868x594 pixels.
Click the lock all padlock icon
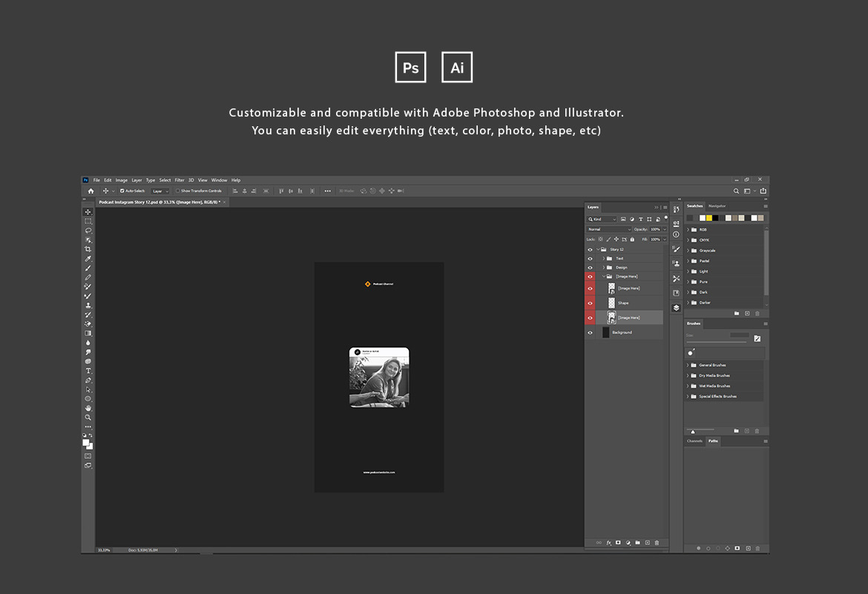point(632,239)
